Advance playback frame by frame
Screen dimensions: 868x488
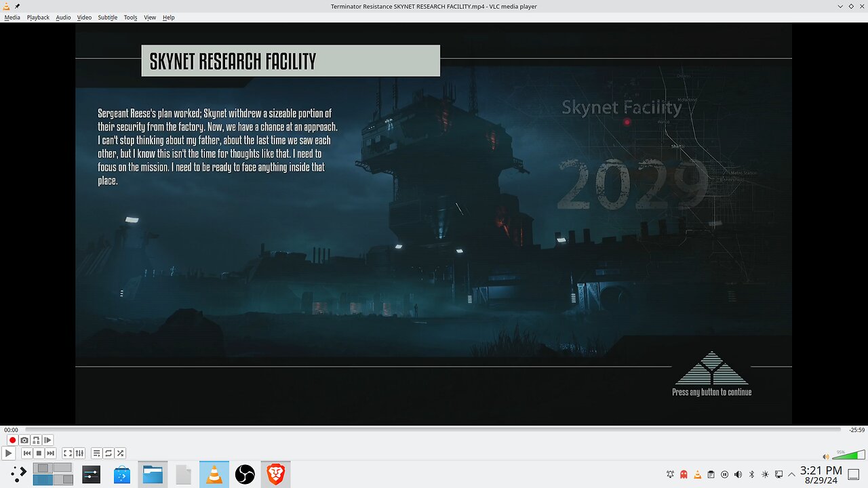coord(47,441)
